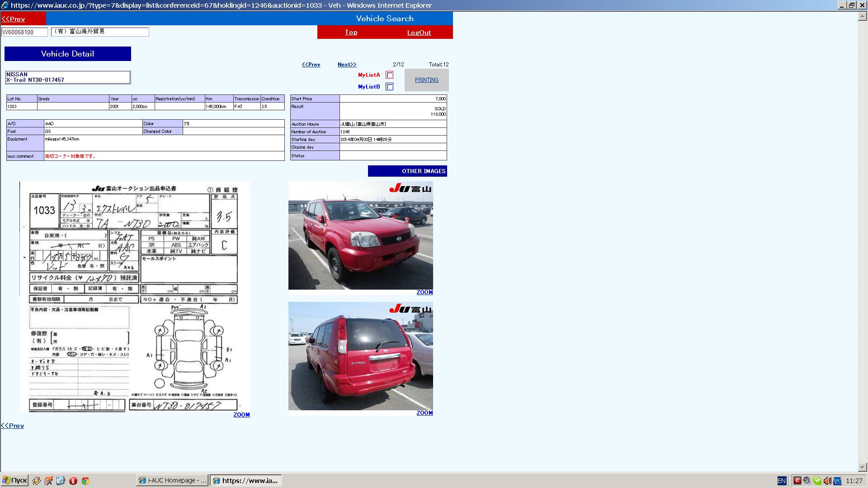Select the lot number 1033 cell

(x=22, y=107)
